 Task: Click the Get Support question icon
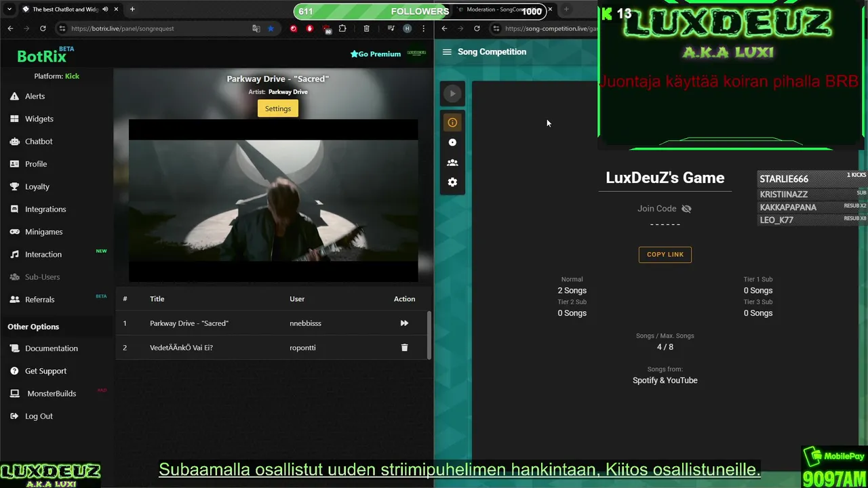(x=14, y=371)
